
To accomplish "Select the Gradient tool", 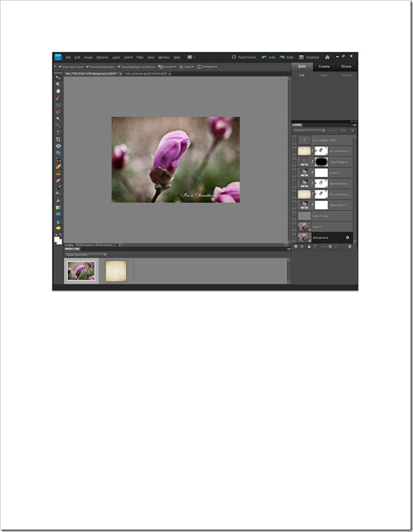I will [x=58, y=207].
